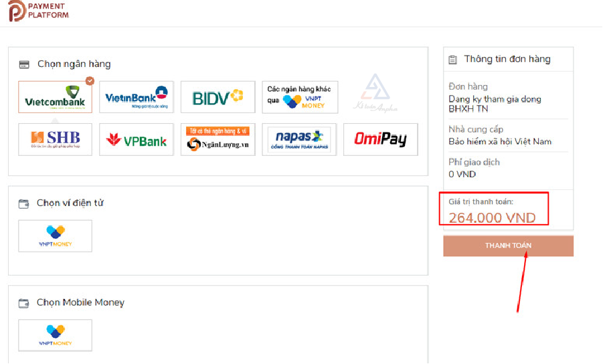Image resolution: width=603 pixels, height=364 pixels.
Task: Click the Chọn Mobile Money heading
Action: coord(80,302)
